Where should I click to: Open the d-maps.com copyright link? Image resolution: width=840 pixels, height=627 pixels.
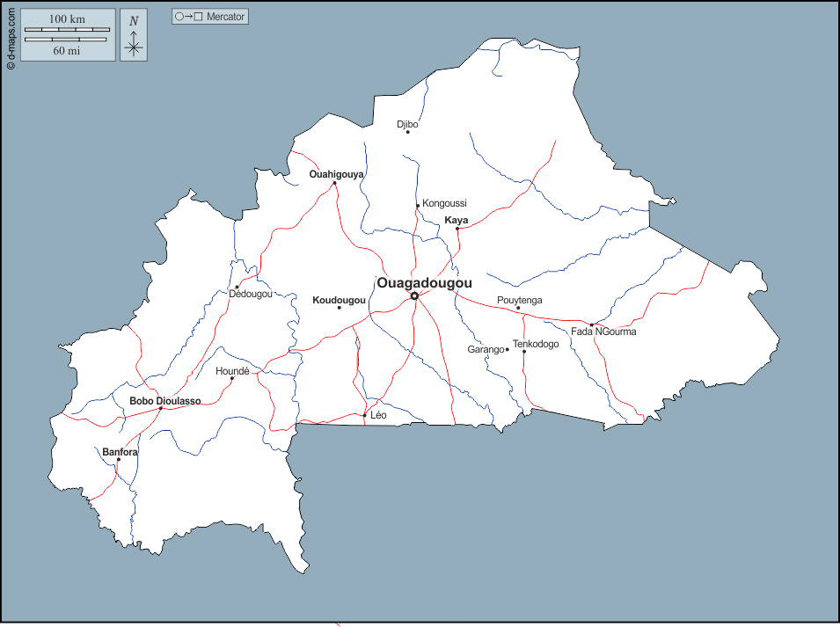coord(11,36)
